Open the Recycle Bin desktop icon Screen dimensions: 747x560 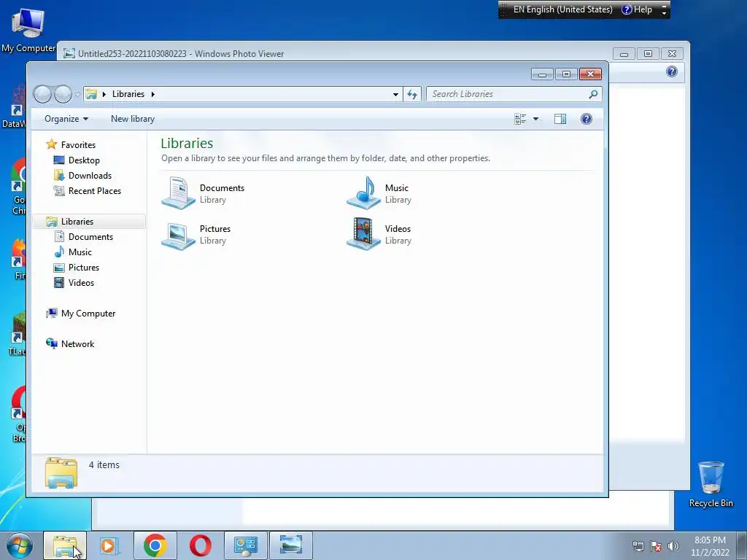(711, 484)
